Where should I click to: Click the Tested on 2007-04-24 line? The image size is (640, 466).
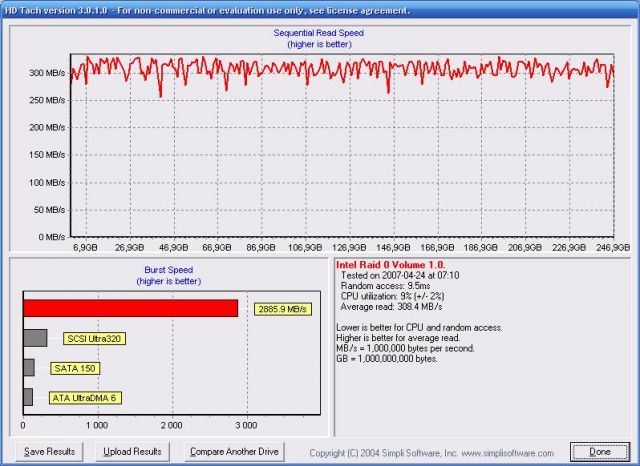coord(400,275)
